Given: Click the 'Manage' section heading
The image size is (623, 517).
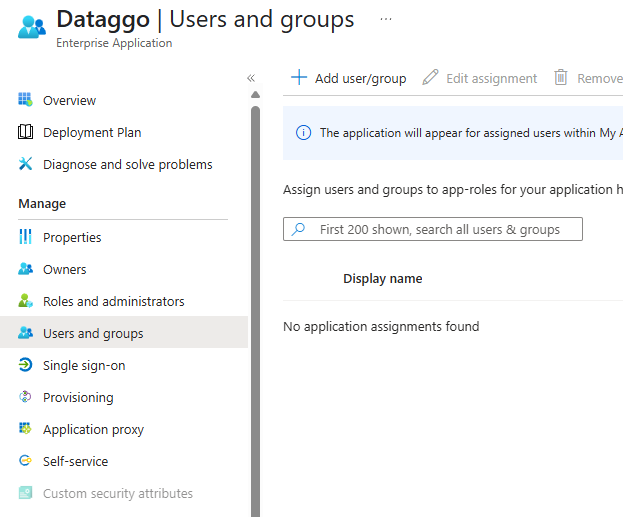Looking at the screenshot, I should tap(42, 203).
